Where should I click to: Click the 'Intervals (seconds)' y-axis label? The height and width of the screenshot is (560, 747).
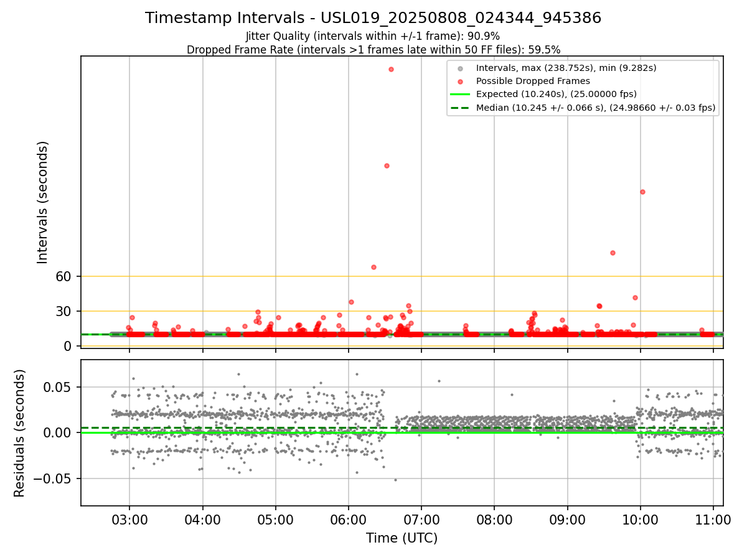[43, 202]
